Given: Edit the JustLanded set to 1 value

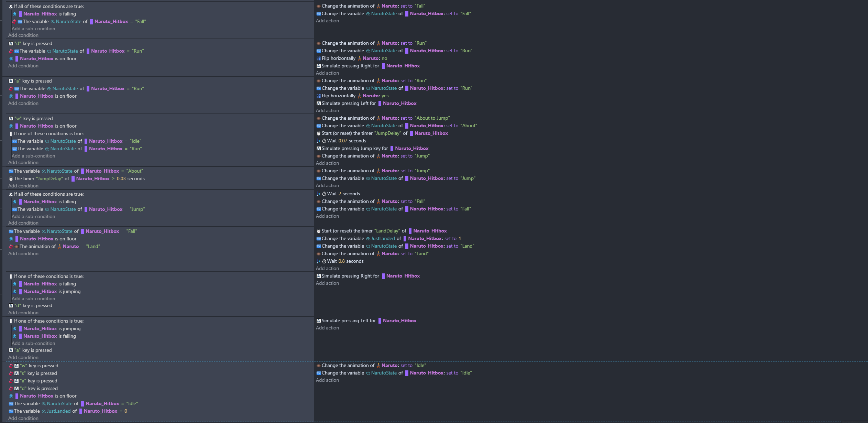Looking at the screenshot, I should [460, 239].
